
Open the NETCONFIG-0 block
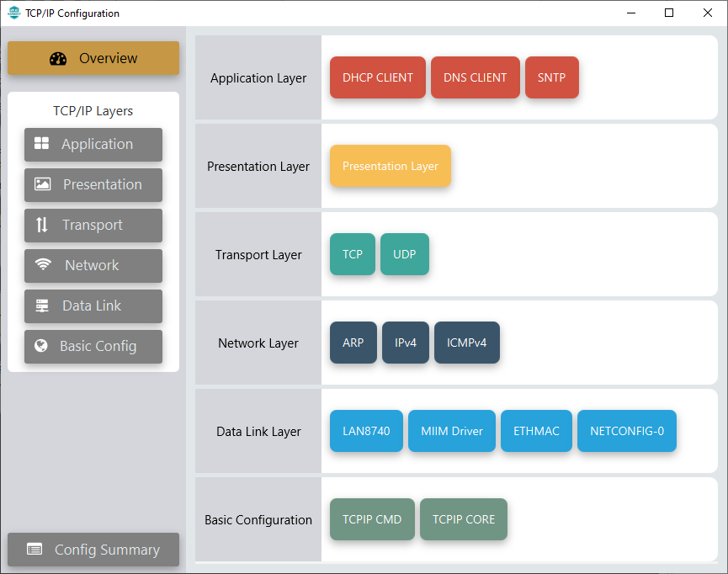(626, 431)
